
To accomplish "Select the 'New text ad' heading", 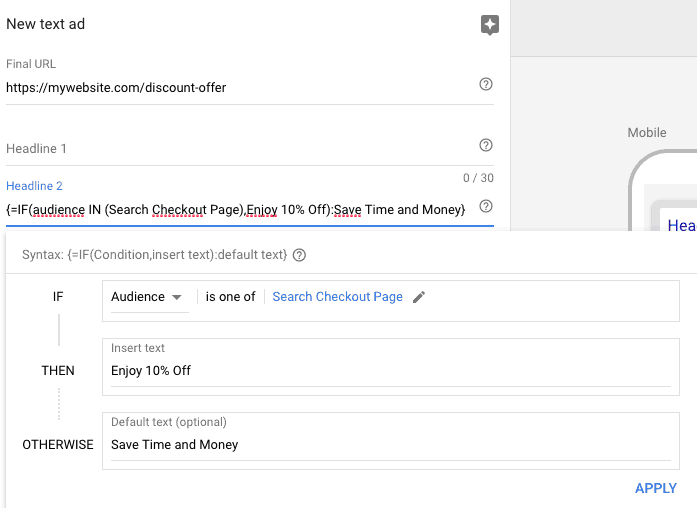I will (x=45, y=24).
